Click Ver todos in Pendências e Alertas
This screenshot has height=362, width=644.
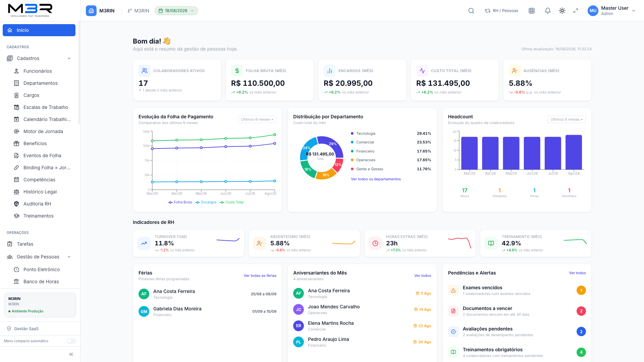[x=577, y=273]
